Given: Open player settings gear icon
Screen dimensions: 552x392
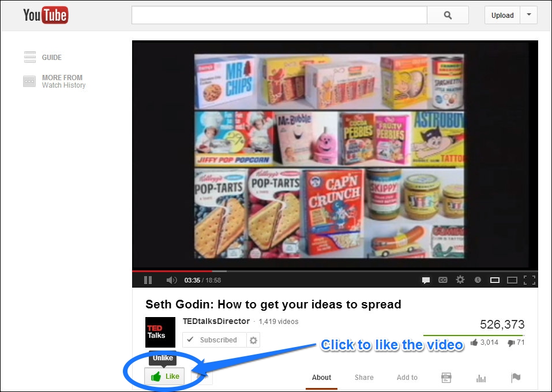Looking at the screenshot, I should [x=460, y=280].
